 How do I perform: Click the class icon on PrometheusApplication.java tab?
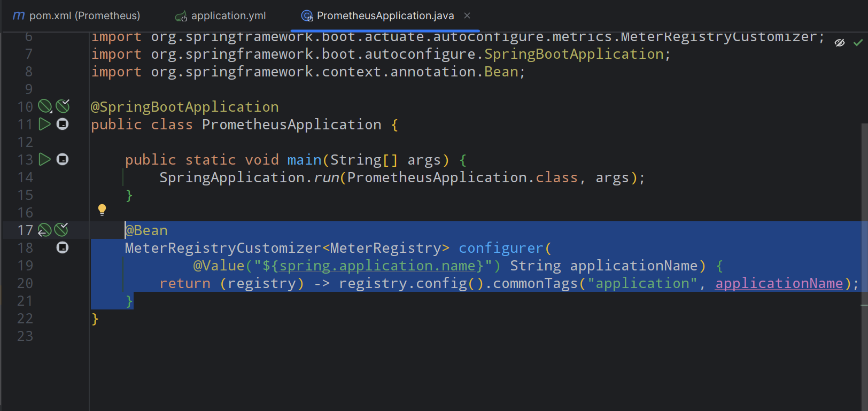[307, 16]
